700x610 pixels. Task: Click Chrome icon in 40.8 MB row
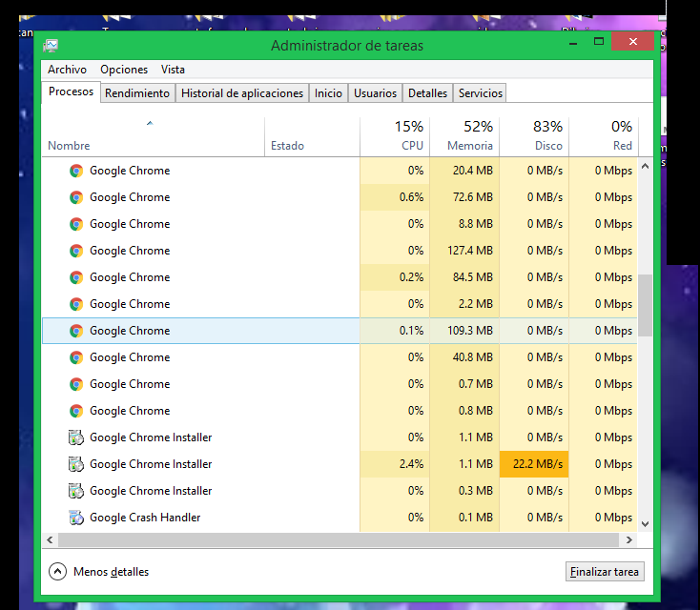[x=76, y=357]
